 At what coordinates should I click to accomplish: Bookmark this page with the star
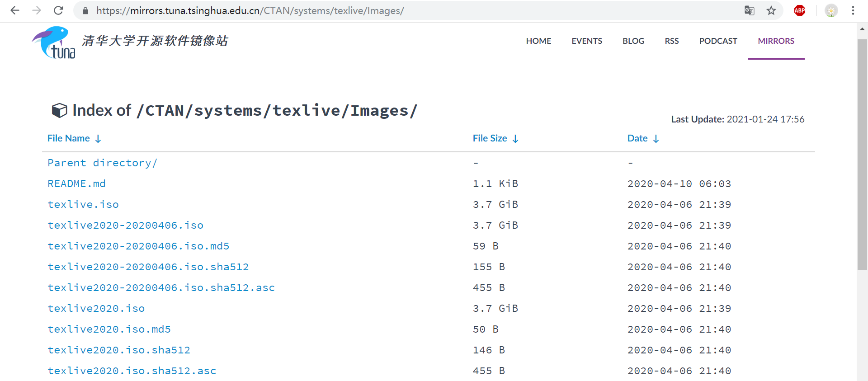coord(771,10)
